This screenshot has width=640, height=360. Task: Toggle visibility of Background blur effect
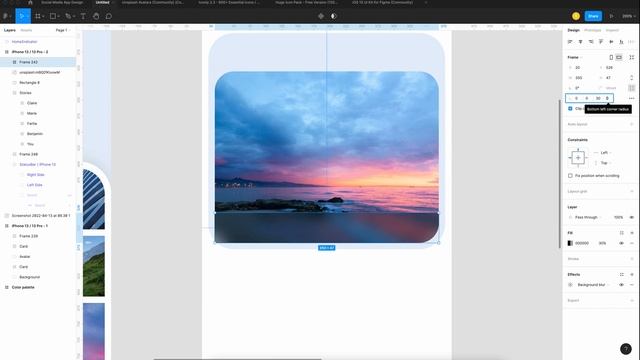[x=622, y=285]
